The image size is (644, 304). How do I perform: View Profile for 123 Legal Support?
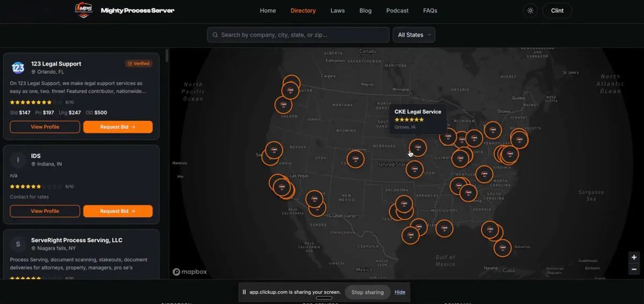45,127
